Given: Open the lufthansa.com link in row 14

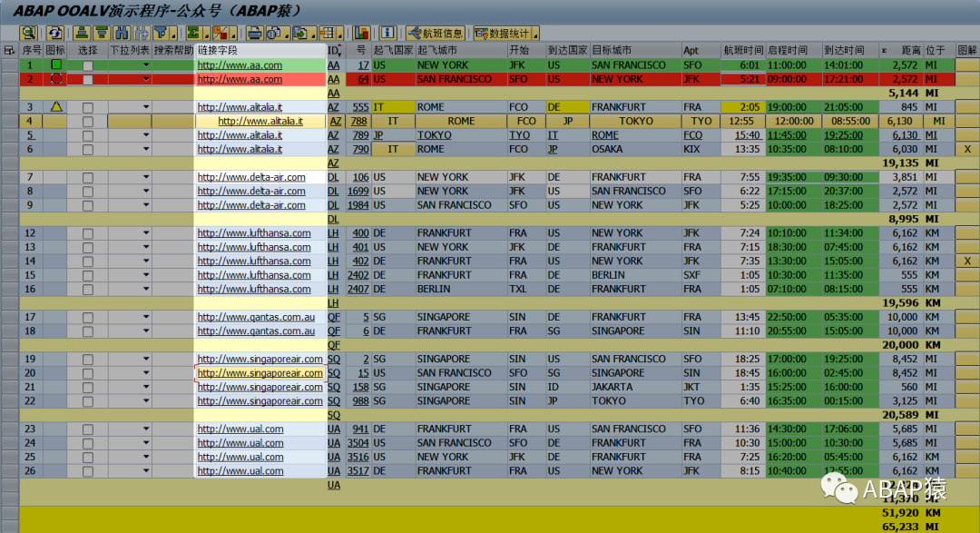Looking at the screenshot, I should coord(254,261).
